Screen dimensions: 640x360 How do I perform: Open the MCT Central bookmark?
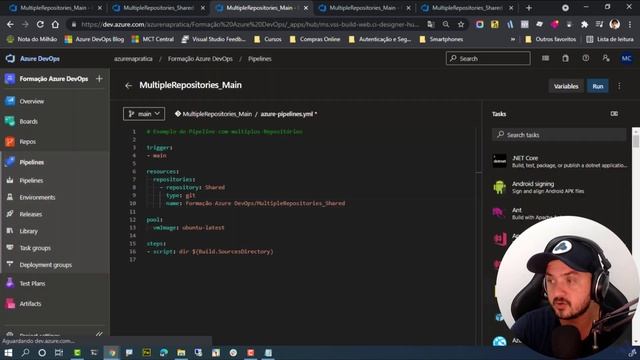[x=153, y=39]
